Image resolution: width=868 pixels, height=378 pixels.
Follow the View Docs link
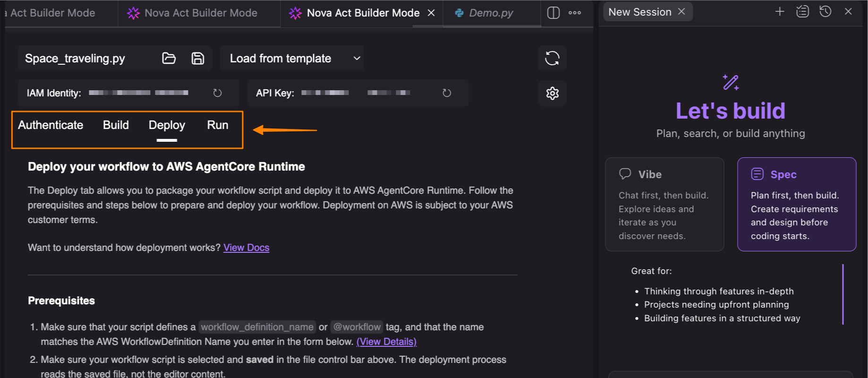pos(246,248)
